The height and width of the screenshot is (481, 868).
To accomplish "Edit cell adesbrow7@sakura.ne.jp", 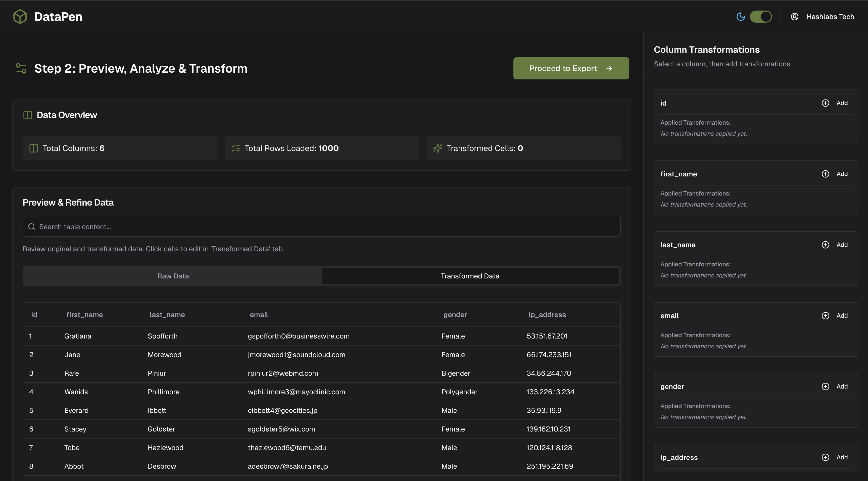I will (x=288, y=466).
